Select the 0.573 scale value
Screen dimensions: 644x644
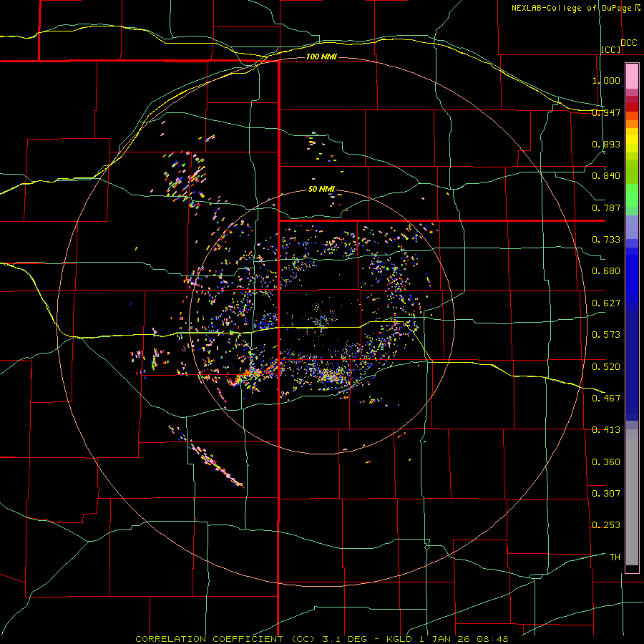606,335
